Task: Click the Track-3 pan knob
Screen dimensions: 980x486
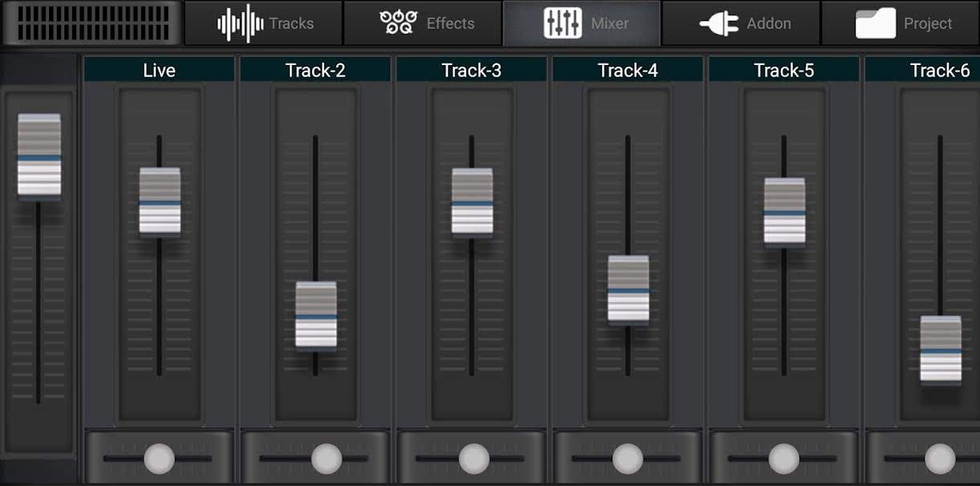Action: tap(474, 459)
